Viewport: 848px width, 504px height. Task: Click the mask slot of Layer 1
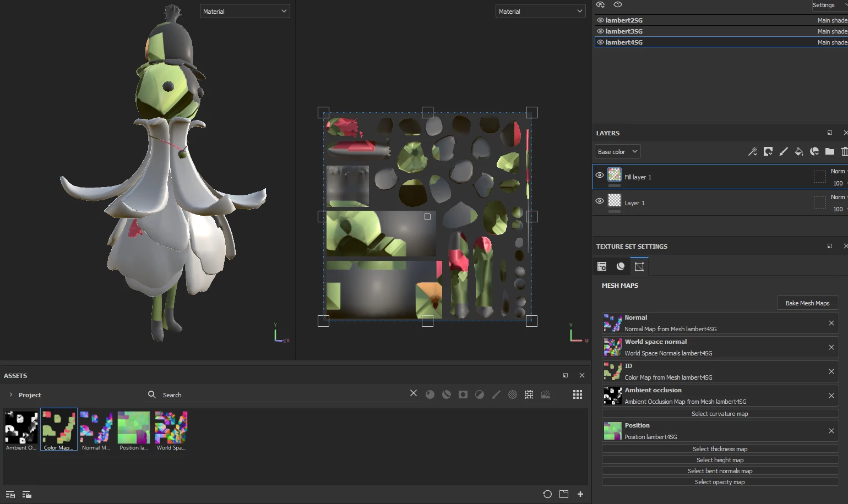820,202
